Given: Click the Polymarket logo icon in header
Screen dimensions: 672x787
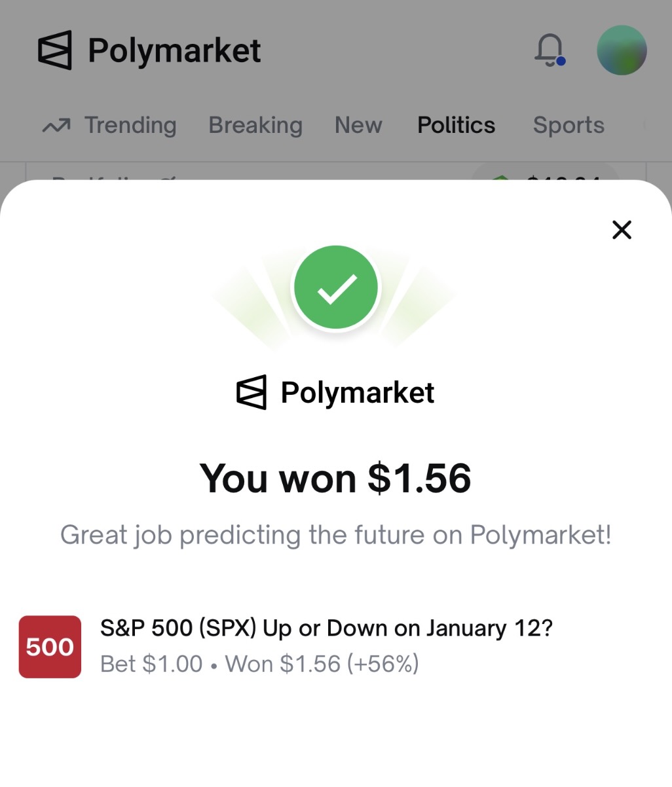Looking at the screenshot, I should point(54,50).
